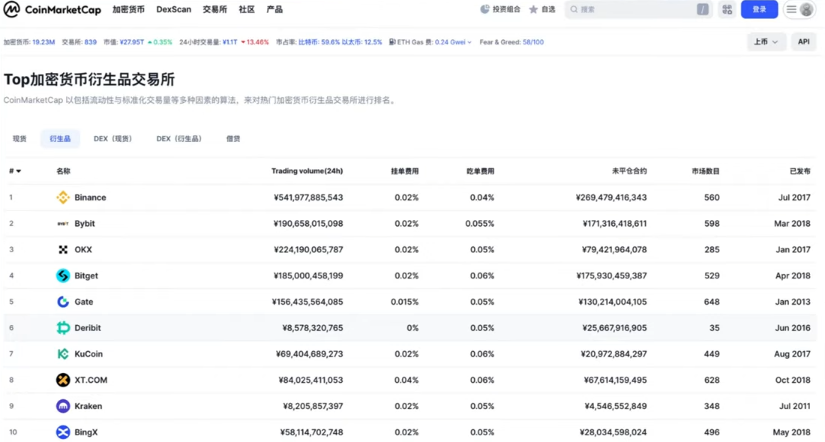Click XT.COM markets count 628

pyautogui.click(x=711, y=380)
